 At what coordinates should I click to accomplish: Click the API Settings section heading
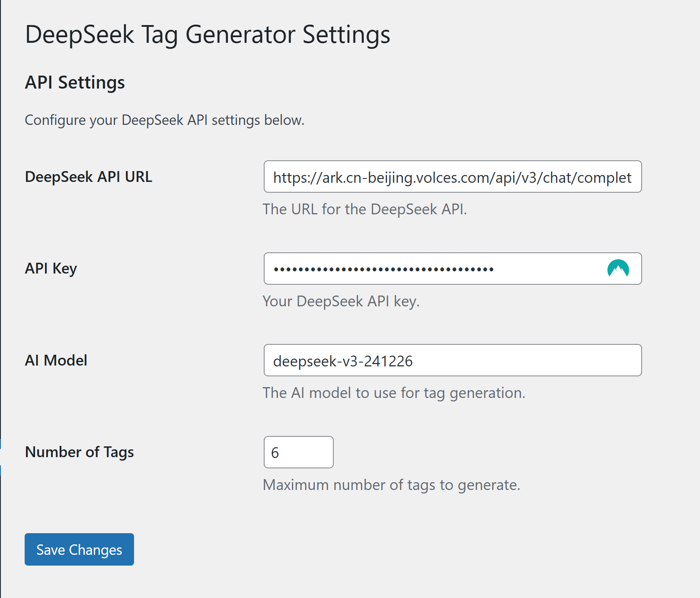pos(75,82)
